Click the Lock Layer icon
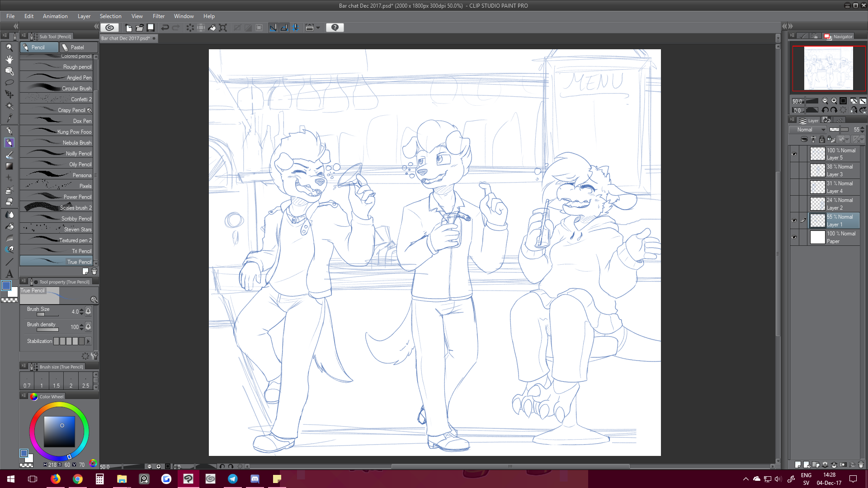This screenshot has width=868, height=488. (822, 139)
